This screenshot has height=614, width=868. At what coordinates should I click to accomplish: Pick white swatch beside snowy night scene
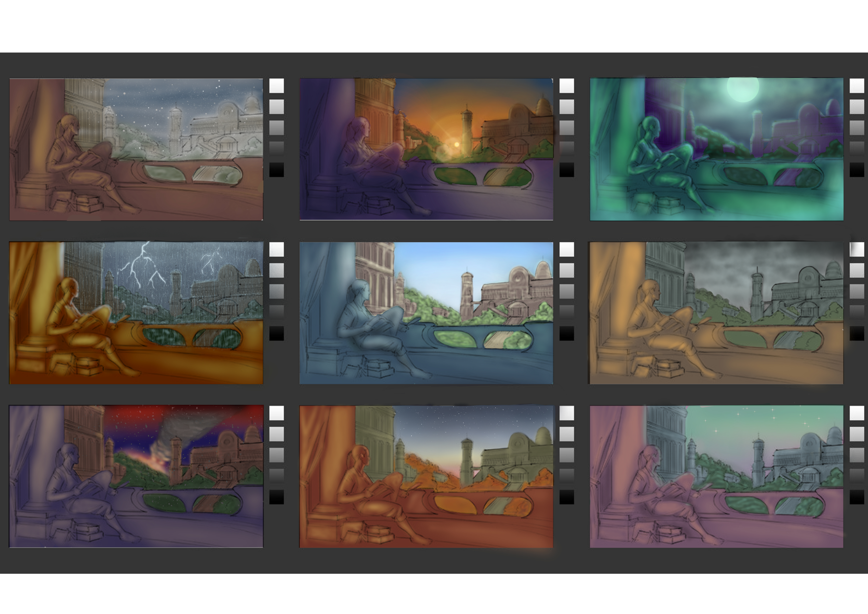point(276,86)
